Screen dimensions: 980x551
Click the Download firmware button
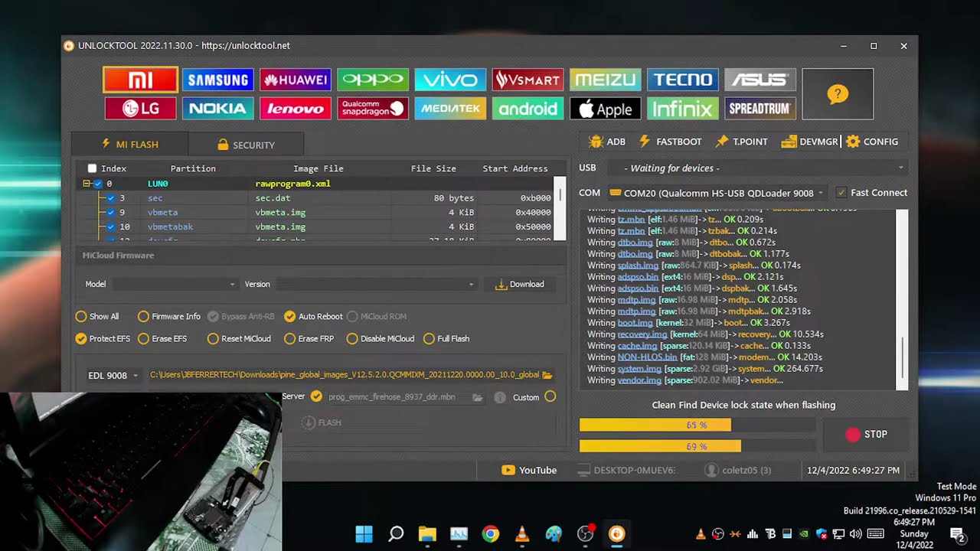(520, 284)
